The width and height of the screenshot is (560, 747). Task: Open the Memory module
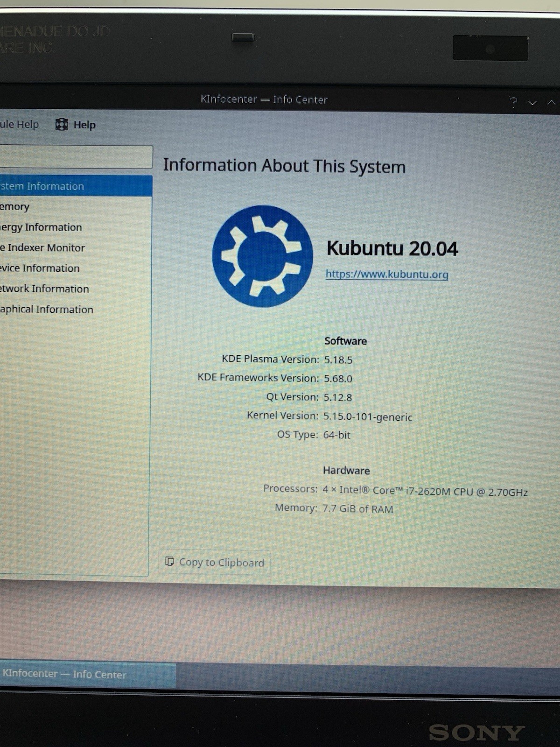coord(76,206)
